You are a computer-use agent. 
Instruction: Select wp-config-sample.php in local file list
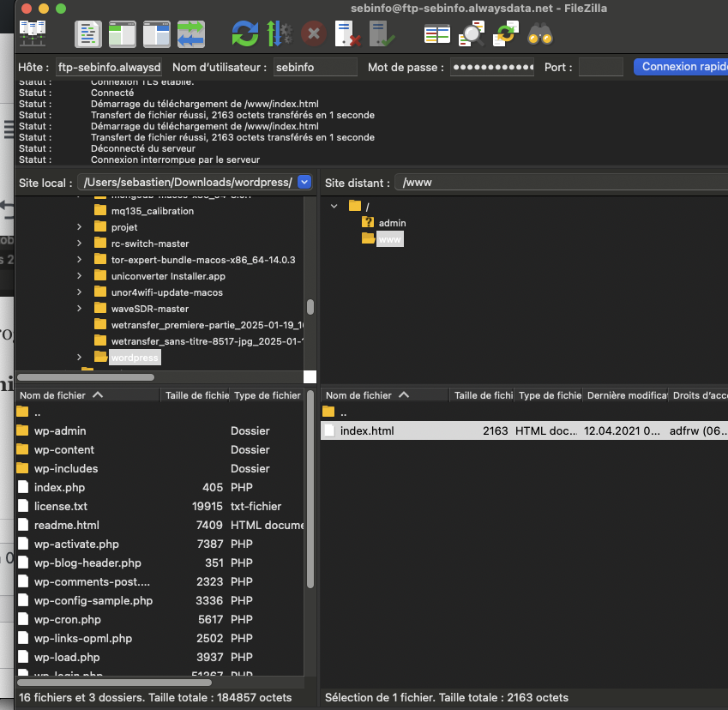point(93,600)
